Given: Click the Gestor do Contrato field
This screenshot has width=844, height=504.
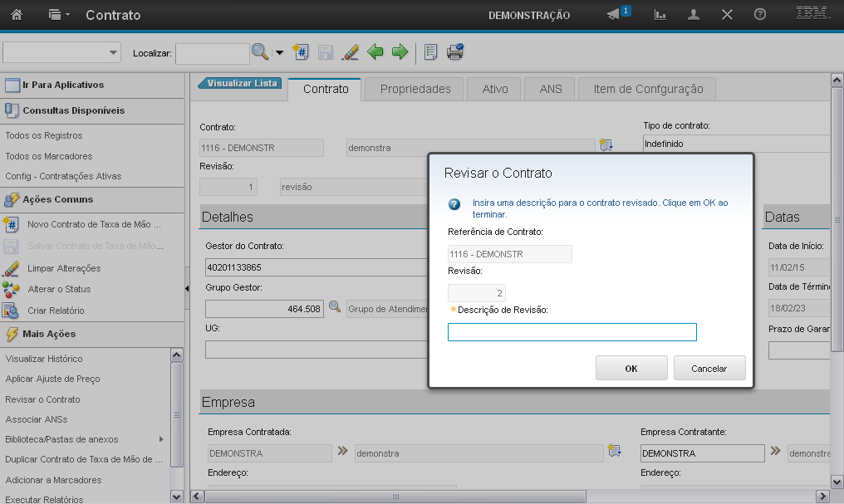Looking at the screenshot, I should click(316, 268).
